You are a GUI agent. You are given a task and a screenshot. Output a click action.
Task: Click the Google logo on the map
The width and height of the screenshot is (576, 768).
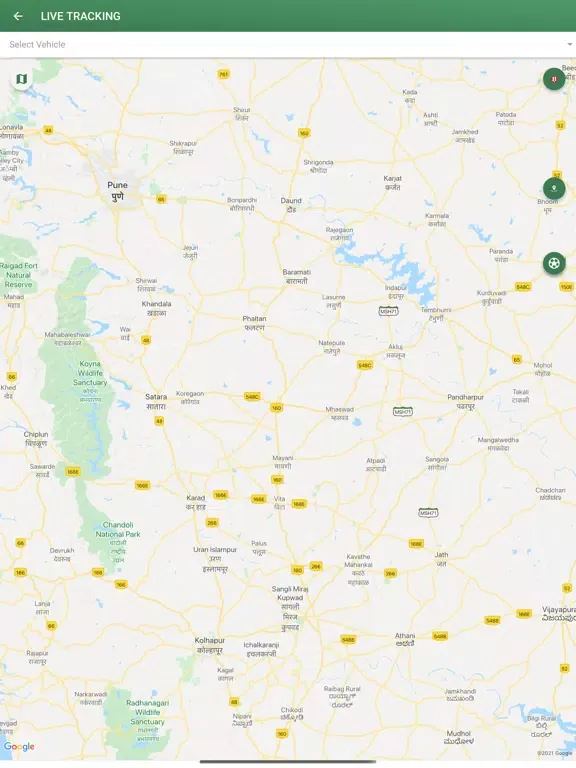(x=19, y=746)
